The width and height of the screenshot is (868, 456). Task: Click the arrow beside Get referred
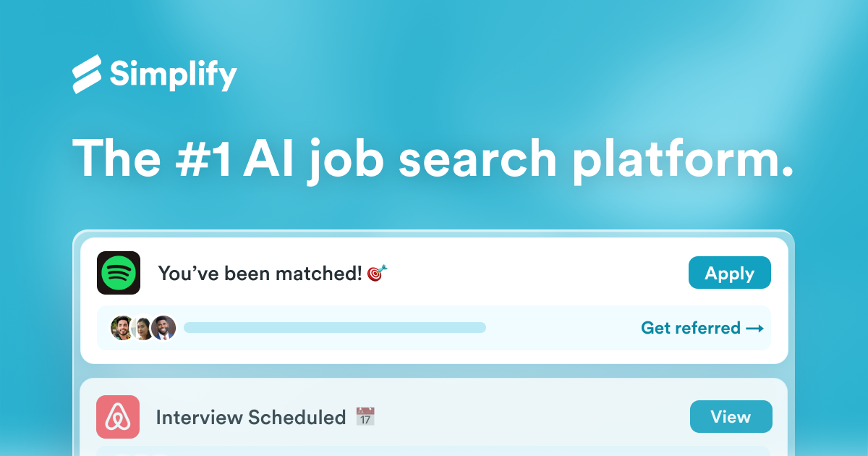754,328
